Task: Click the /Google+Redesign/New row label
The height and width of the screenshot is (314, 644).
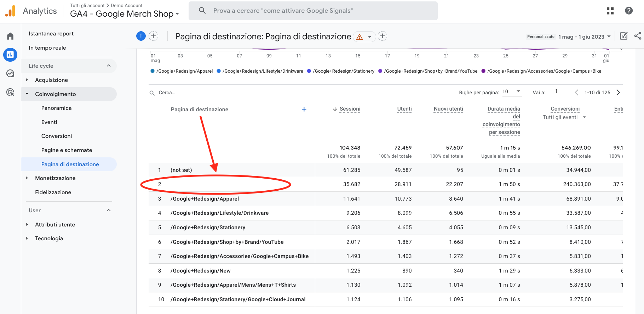Action: 201,271
